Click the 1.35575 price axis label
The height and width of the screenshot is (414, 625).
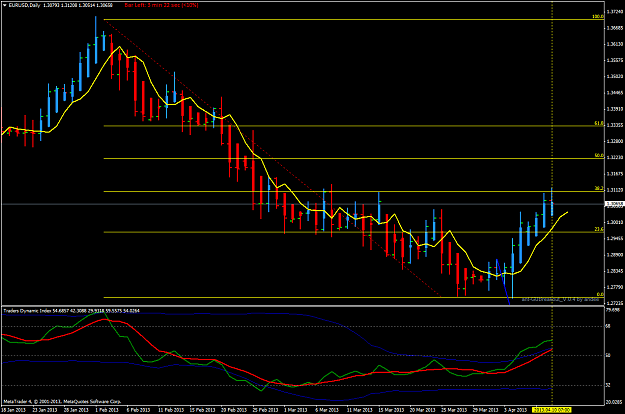(x=614, y=61)
